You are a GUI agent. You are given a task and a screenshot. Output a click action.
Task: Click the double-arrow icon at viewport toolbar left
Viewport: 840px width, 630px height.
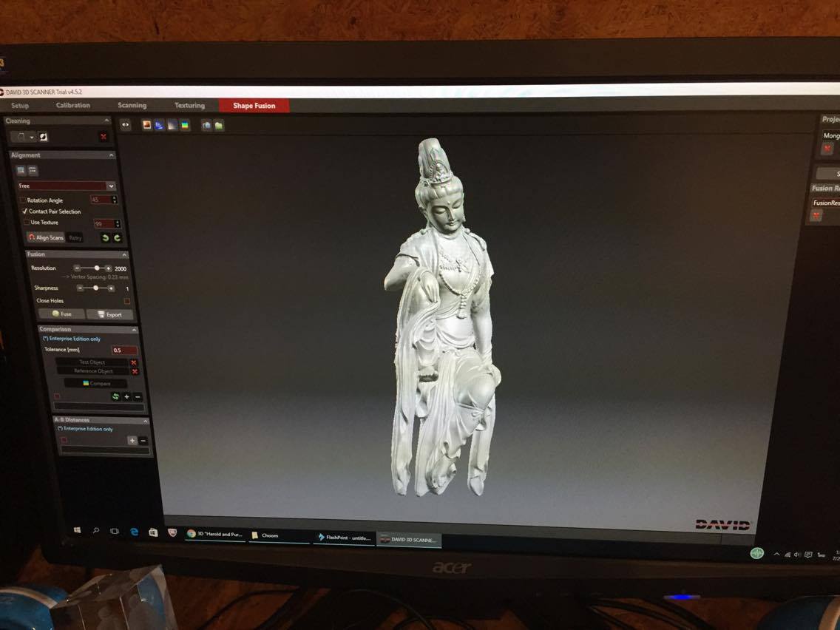(126, 125)
